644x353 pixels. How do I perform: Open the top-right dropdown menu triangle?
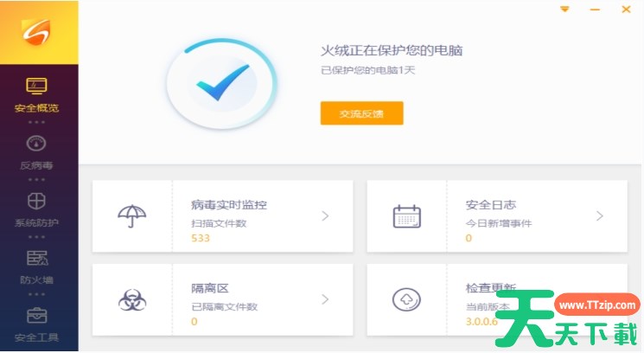564,9
